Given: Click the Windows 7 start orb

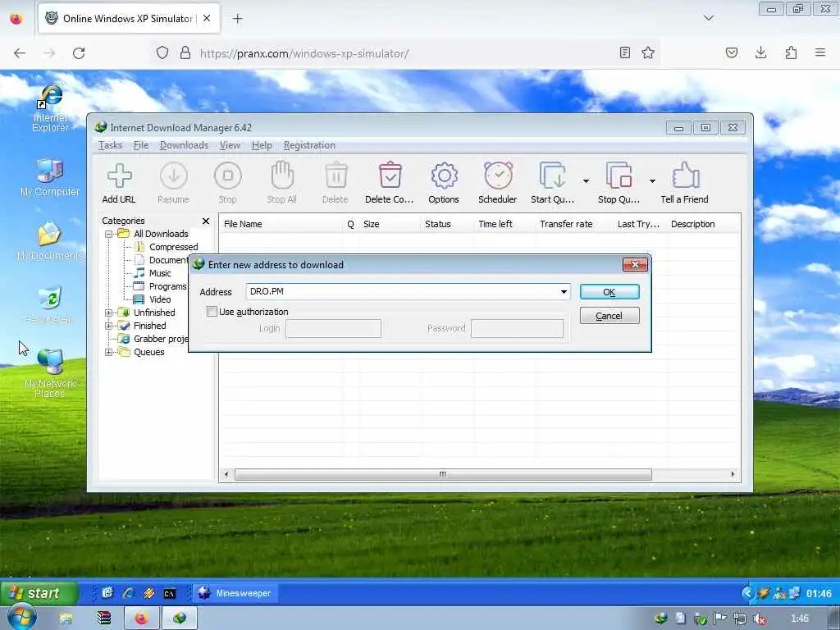Looking at the screenshot, I should (21, 618).
